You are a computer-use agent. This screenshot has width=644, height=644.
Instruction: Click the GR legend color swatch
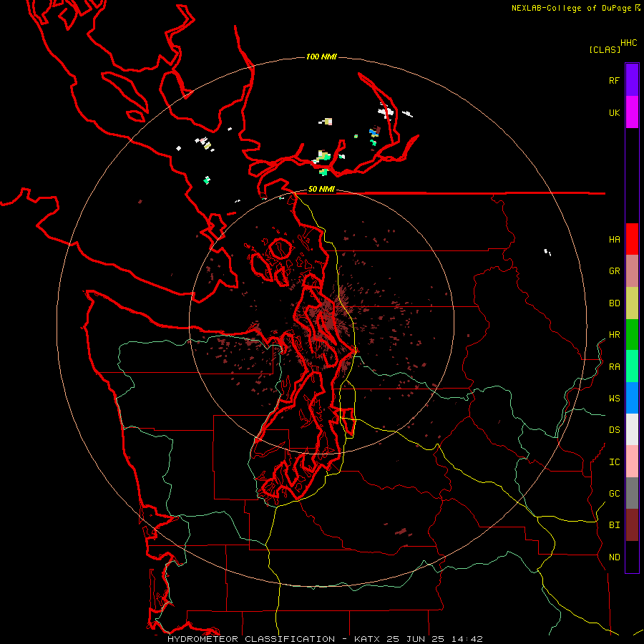632,271
